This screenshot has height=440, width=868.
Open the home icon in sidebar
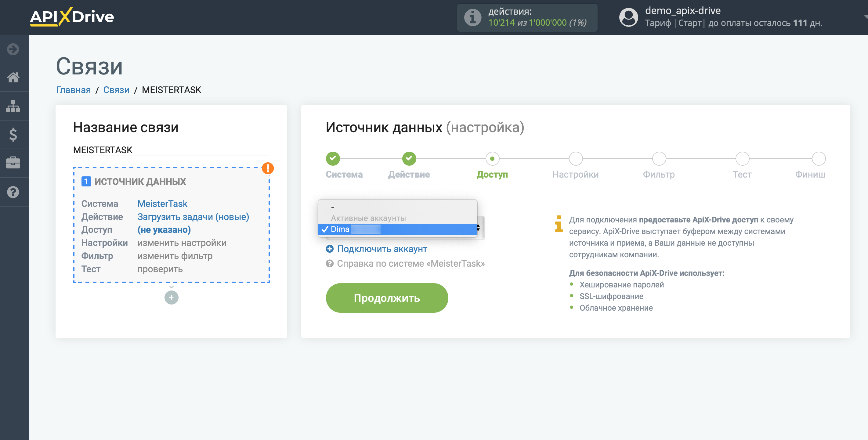pyautogui.click(x=13, y=78)
